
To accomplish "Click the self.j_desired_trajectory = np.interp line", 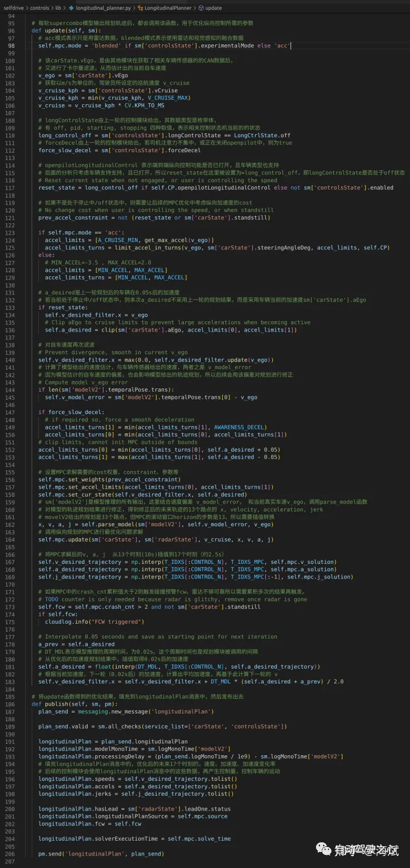I will (x=195, y=576).
